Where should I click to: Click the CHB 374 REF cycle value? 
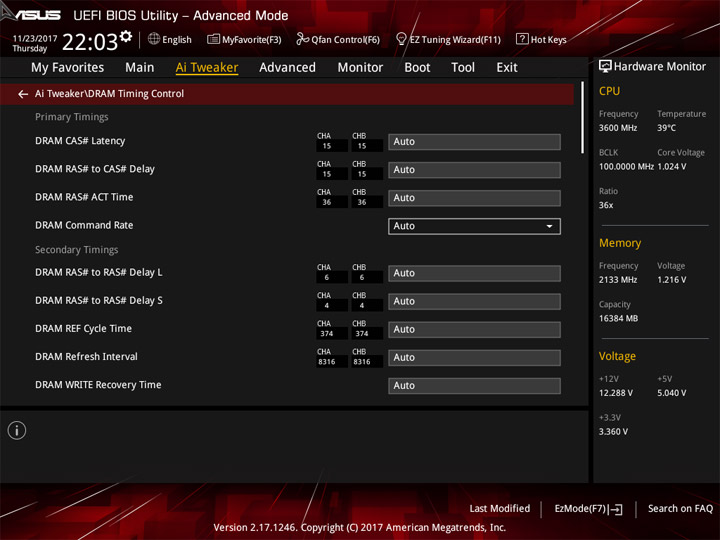(367, 334)
